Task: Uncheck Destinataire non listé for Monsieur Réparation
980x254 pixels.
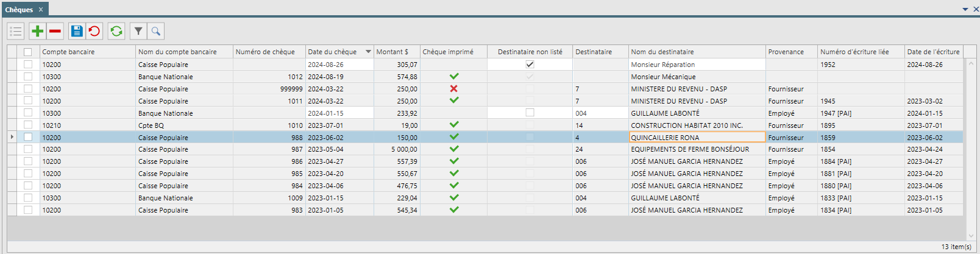Action: pyautogui.click(x=530, y=64)
